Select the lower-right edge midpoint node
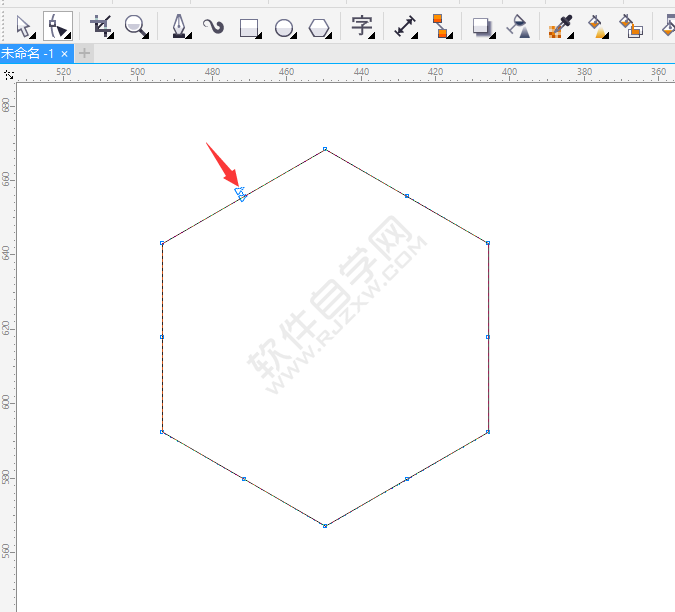Image resolution: width=675 pixels, height=612 pixels. pos(407,479)
